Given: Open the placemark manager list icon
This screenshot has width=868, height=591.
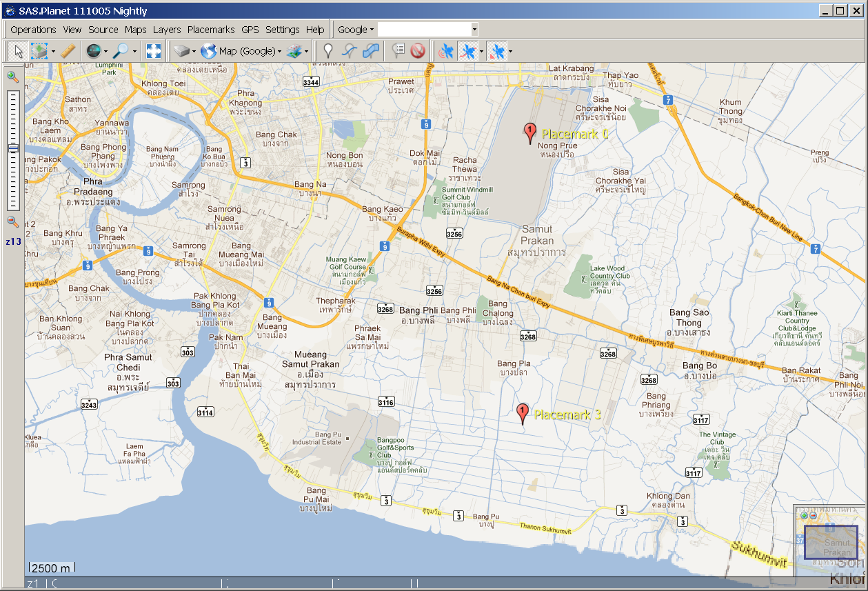Looking at the screenshot, I should click(x=398, y=51).
